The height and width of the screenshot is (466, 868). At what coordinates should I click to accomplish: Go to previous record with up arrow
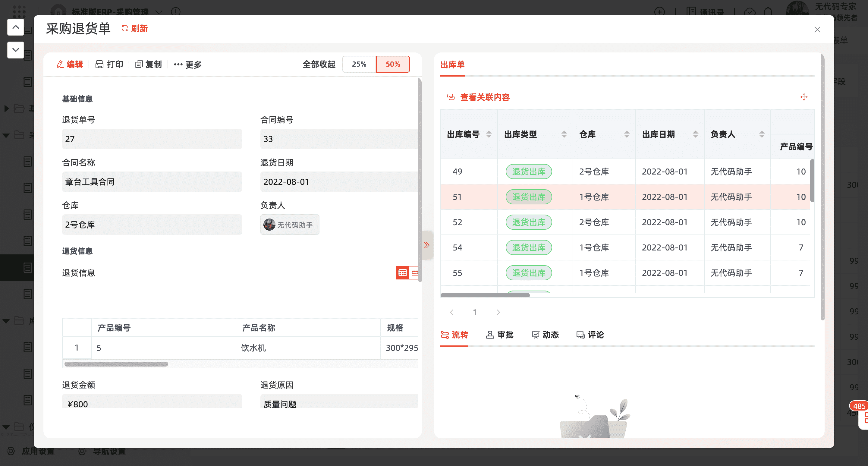click(15, 27)
